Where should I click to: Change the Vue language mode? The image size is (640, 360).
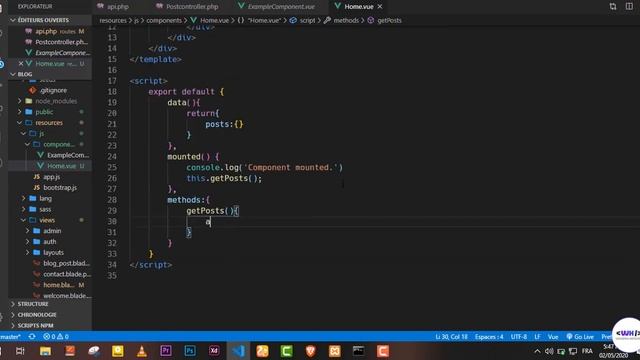point(553,337)
